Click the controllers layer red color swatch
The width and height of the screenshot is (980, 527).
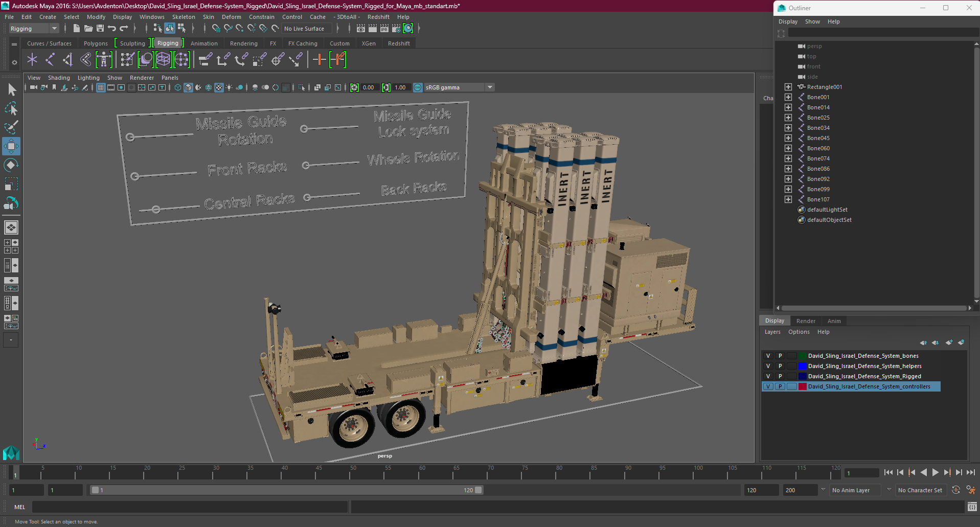point(803,386)
